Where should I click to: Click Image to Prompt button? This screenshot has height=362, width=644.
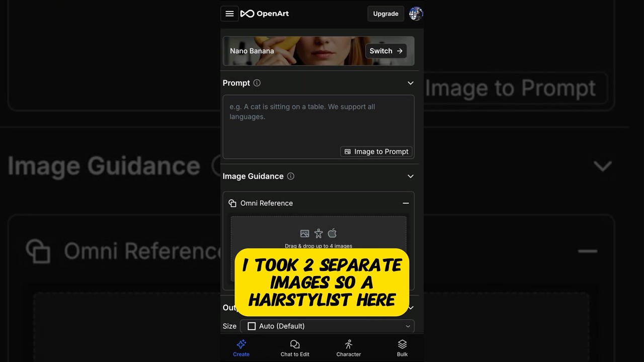click(376, 151)
